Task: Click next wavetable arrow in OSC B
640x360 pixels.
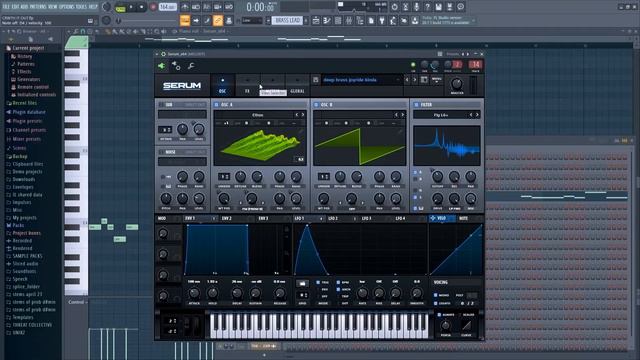Action: 402,115
